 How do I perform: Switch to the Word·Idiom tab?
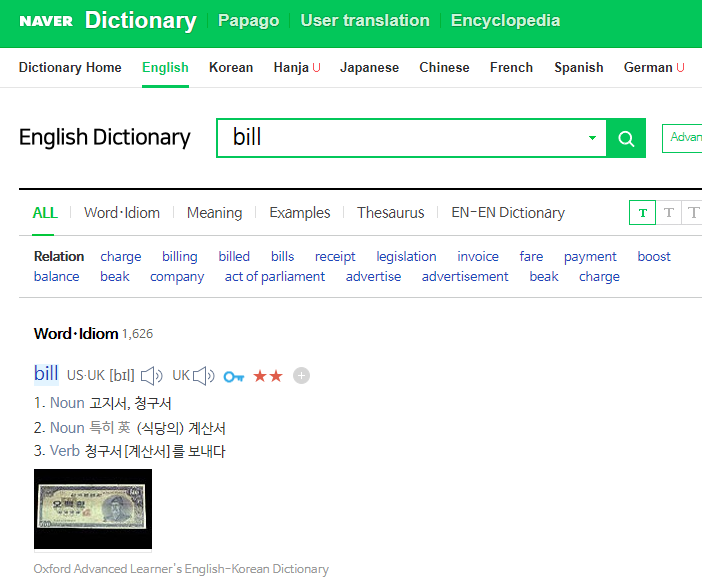coord(122,213)
